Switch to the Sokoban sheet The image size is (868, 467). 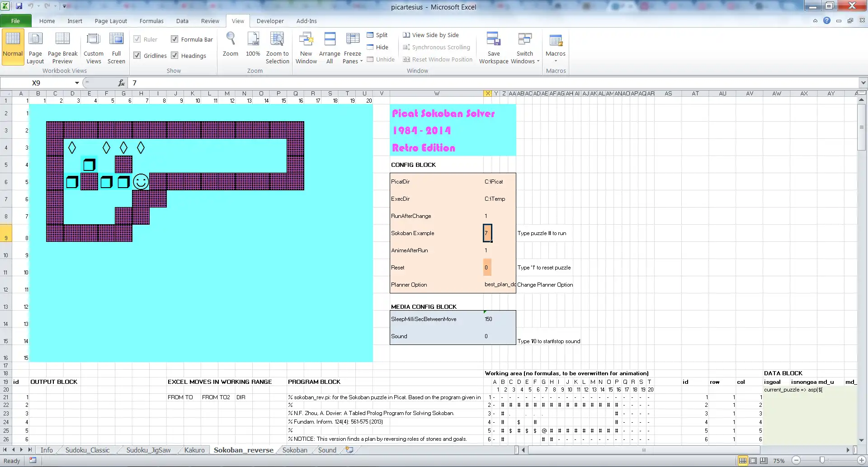pyautogui.click(x=295, y=450)
